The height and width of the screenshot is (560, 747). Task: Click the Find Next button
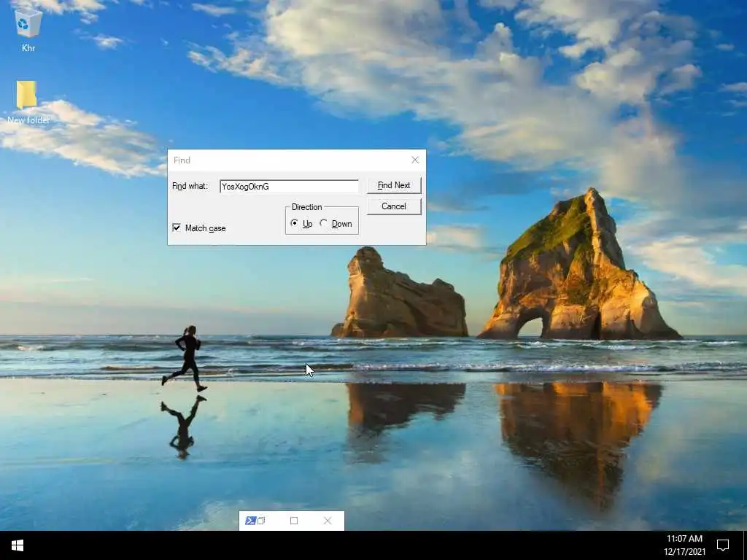(x=394, y=185)
